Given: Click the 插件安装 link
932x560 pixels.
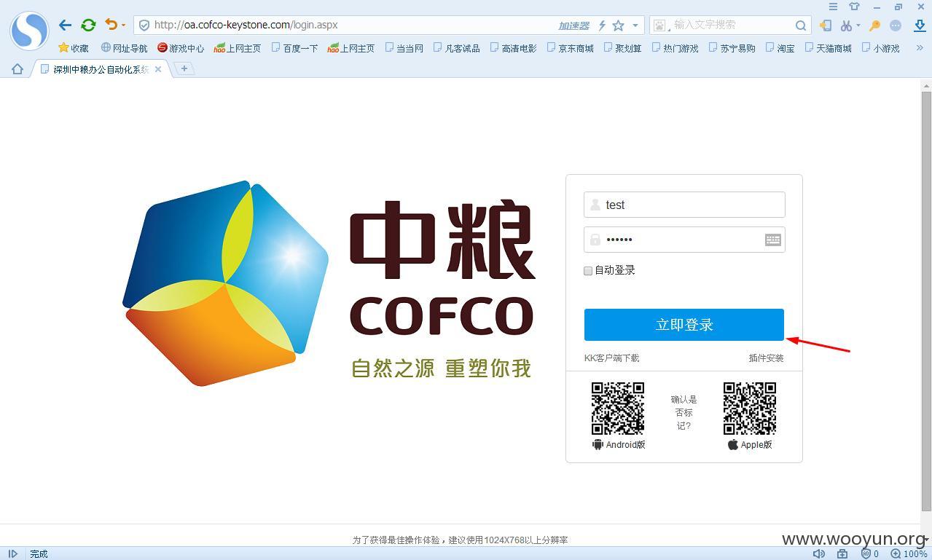Looking at the screenshot, I should (x=766, y=358).
